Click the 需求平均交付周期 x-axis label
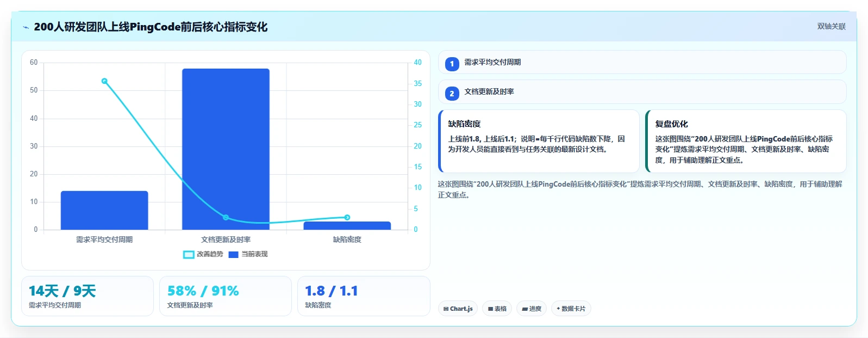The height and width of the screenshot is (338, 868). (104, 239)
